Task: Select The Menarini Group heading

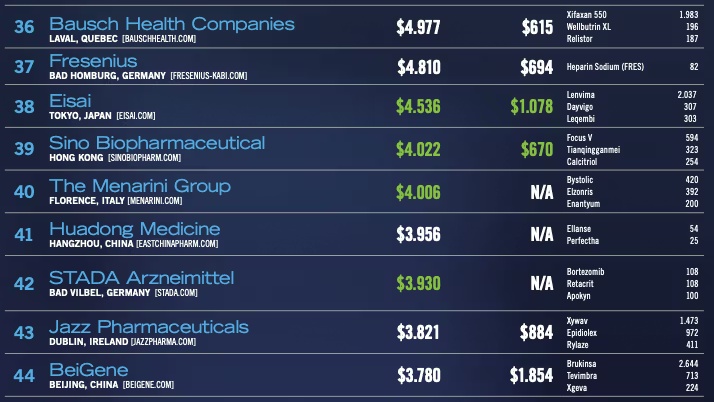Action: click(x=140, y=186)
